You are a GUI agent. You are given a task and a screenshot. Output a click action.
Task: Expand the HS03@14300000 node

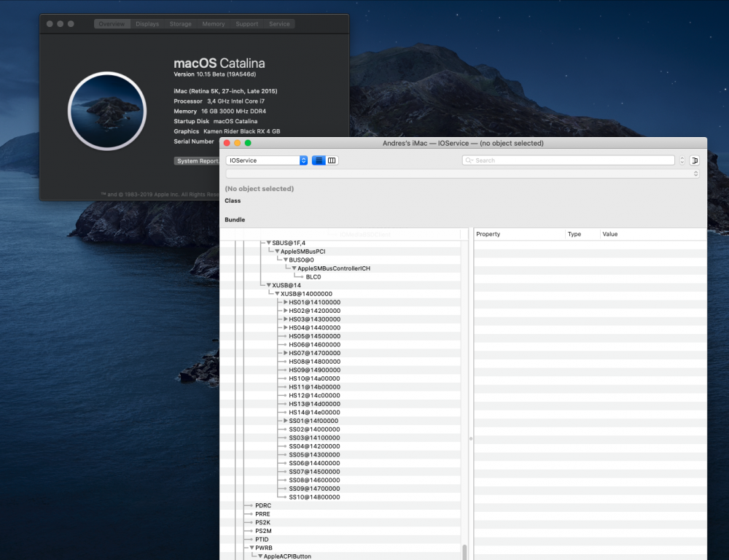(x=286, y=319)
